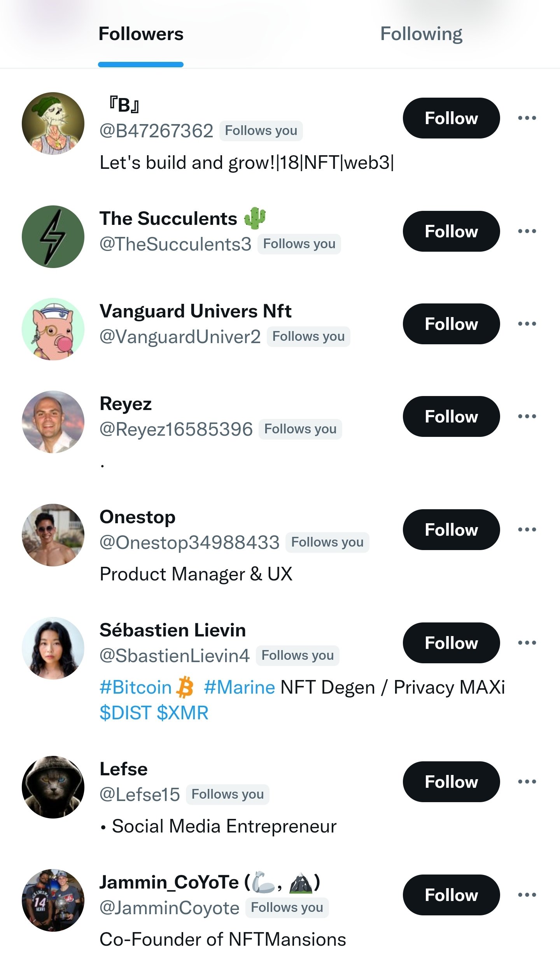
Task: Open more options for Sébastien Lievin
Action: [527, 643]
